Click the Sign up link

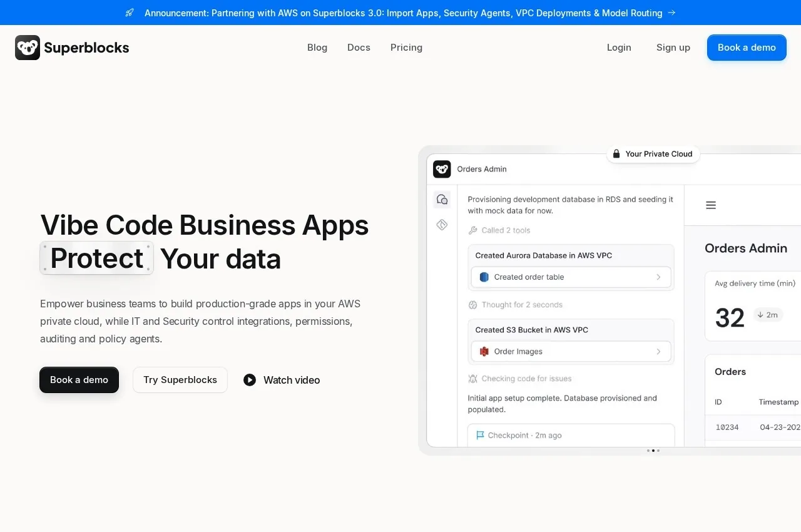[x=673, y=48]
